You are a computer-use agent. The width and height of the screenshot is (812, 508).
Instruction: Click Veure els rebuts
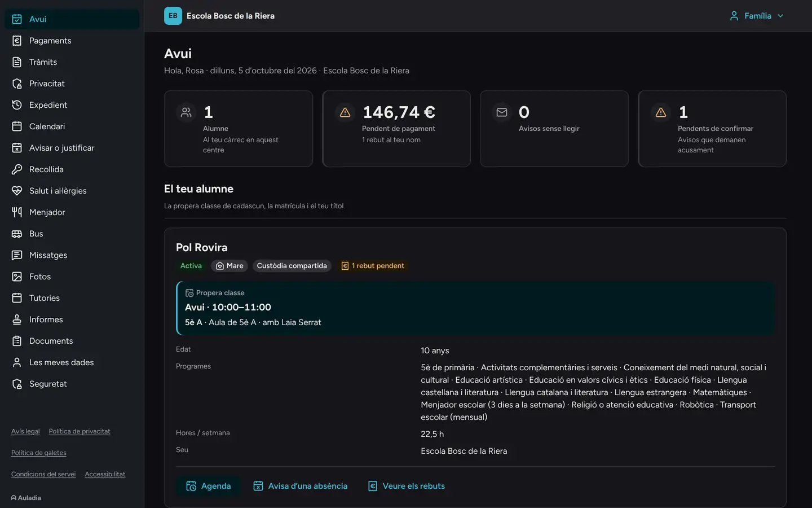click(x=407, y=486)
